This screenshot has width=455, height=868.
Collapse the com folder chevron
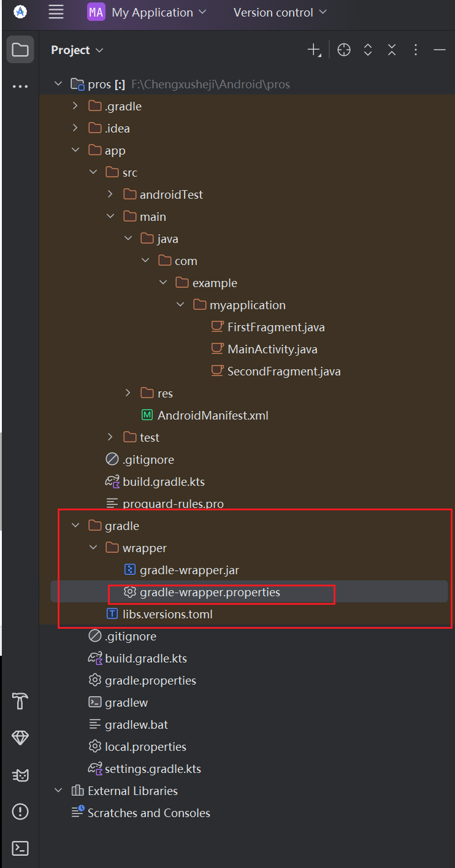coord(145,261)
